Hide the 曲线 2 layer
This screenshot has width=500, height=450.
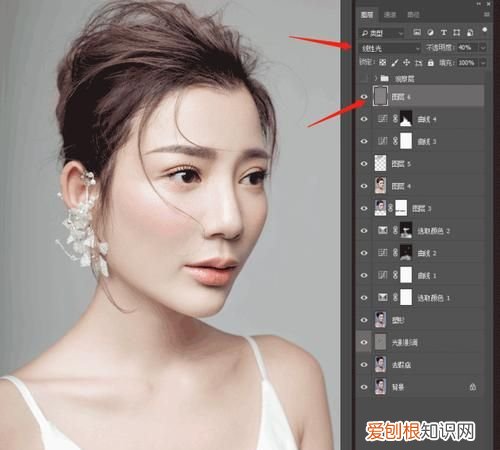[364, 253]
